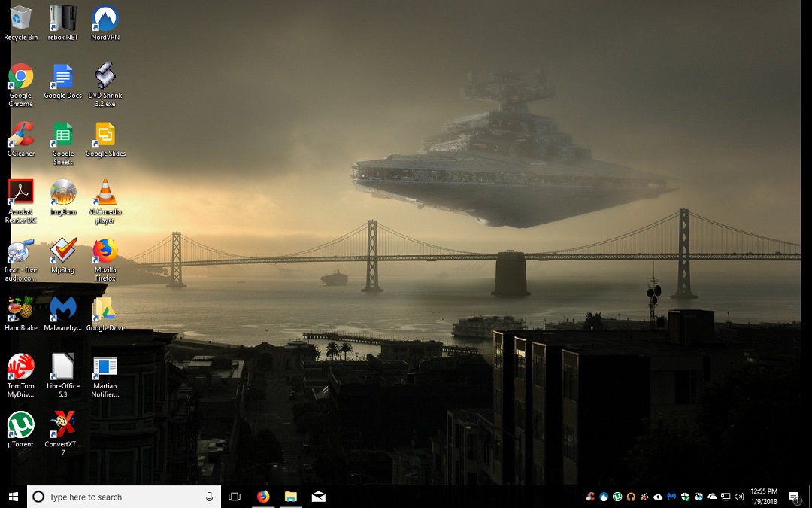Click the Google Drive desktop icon
Screen dimensions: 812x508
pyautogui.click(x=105, y=309)
